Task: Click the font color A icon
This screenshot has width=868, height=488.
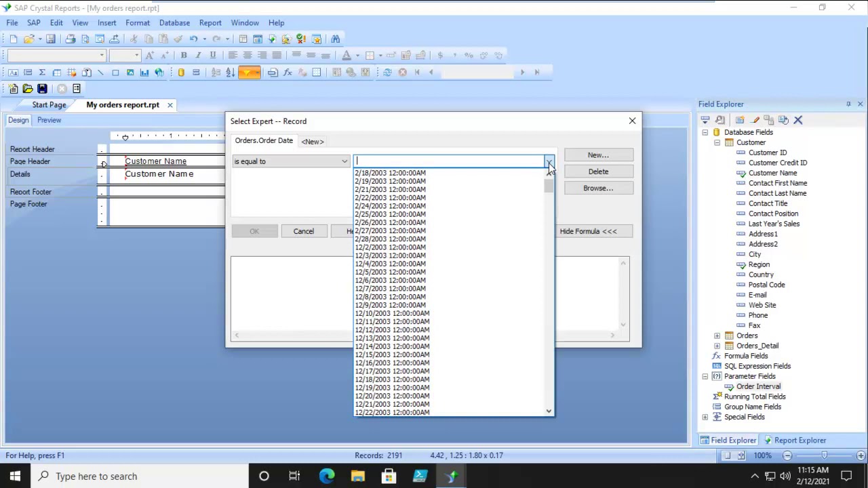Action: click(347, 55)
